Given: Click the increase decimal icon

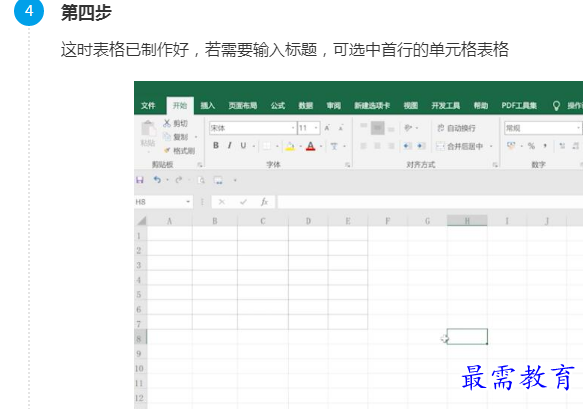Looking at the screenshot, I should [562, 146].
